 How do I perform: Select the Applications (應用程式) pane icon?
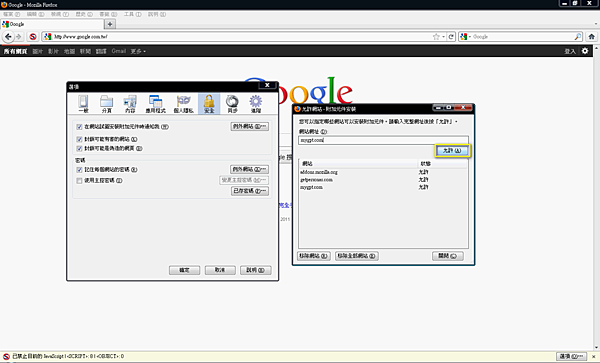(155, 104)
